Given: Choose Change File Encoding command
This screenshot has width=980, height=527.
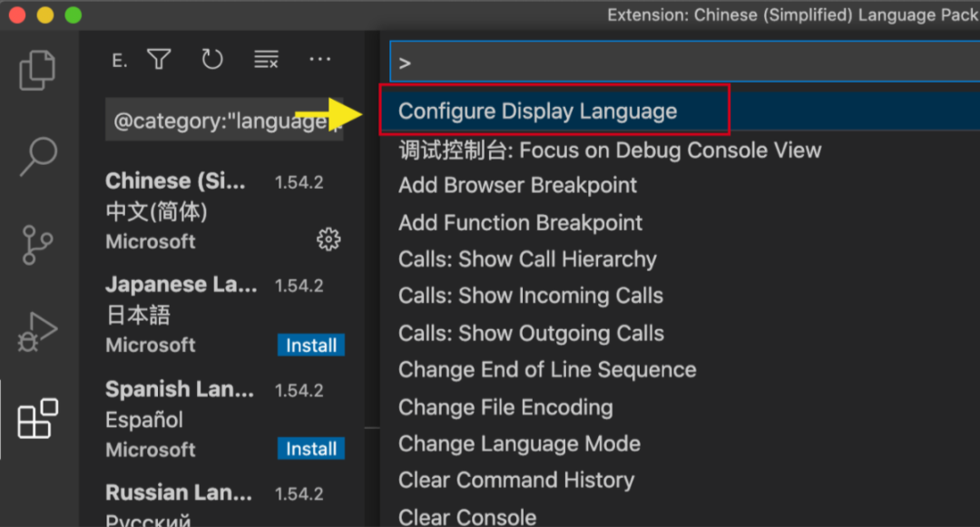Looking at the screenshot, I should (x=680, y=407).
